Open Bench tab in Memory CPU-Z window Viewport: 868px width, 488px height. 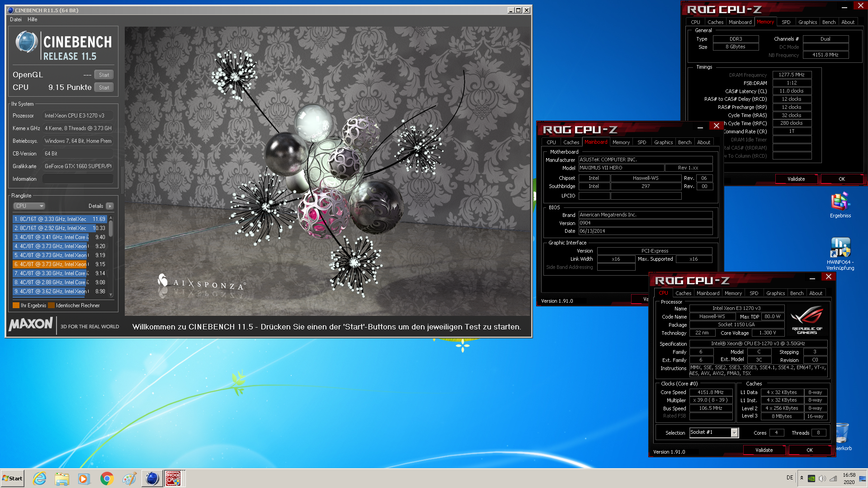829,22
